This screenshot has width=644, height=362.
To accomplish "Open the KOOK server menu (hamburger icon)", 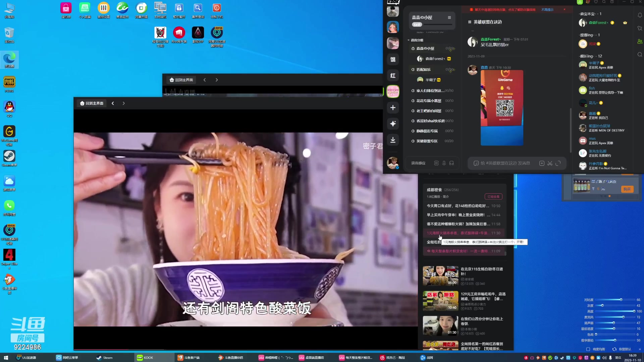I will point(449,17).
